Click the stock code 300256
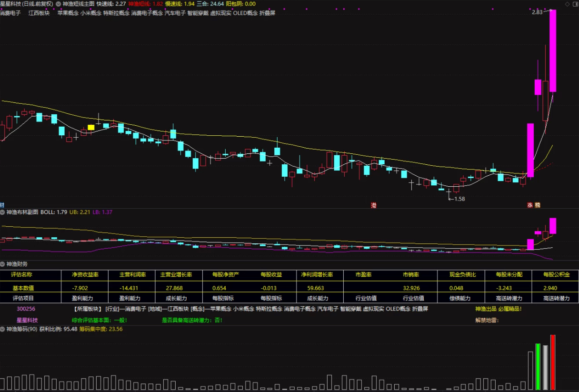Viewport: 579px width, 392px height. (x=26, y=309)
